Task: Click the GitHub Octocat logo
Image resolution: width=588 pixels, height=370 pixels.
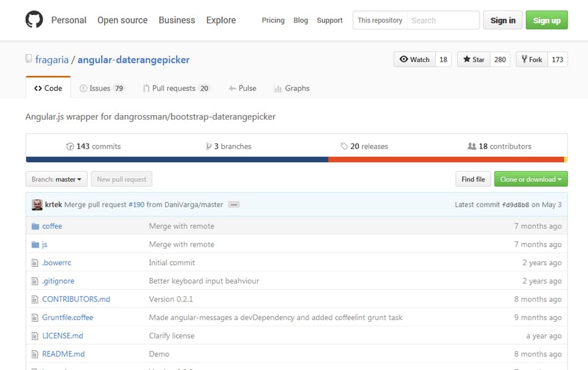Action: (x=34, y=20)
